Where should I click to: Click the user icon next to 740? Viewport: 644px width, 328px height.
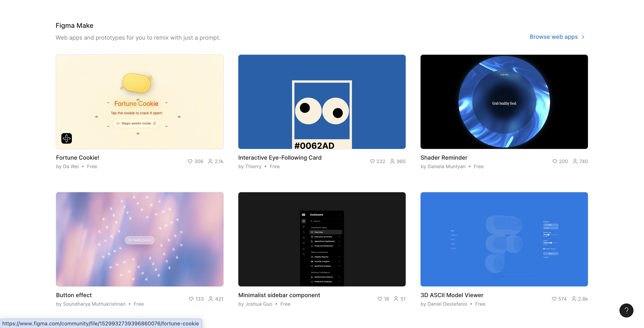coord(575,161)
